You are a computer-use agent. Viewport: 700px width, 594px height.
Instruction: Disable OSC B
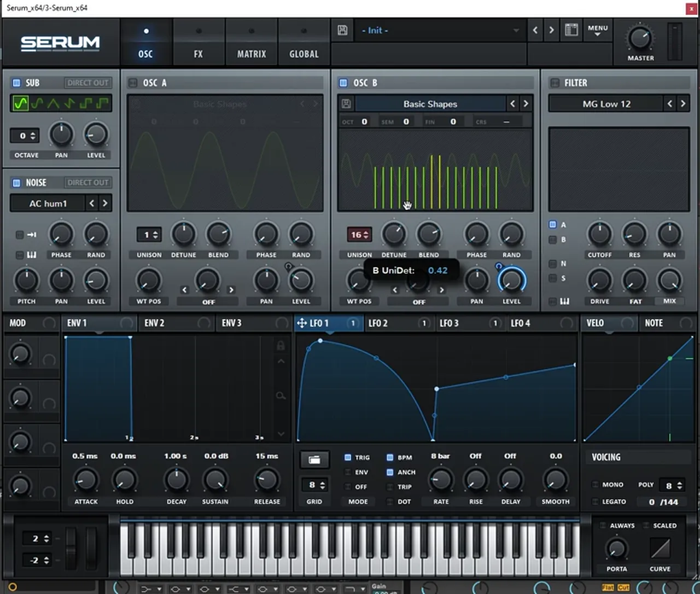(343, 83)
